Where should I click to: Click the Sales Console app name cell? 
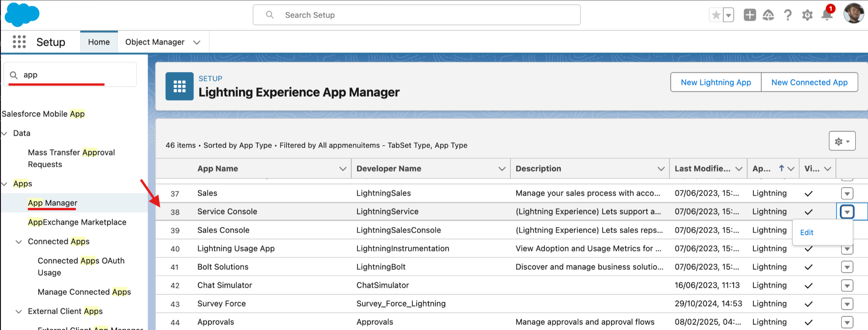pyautogui.click(x=223, y=230)
